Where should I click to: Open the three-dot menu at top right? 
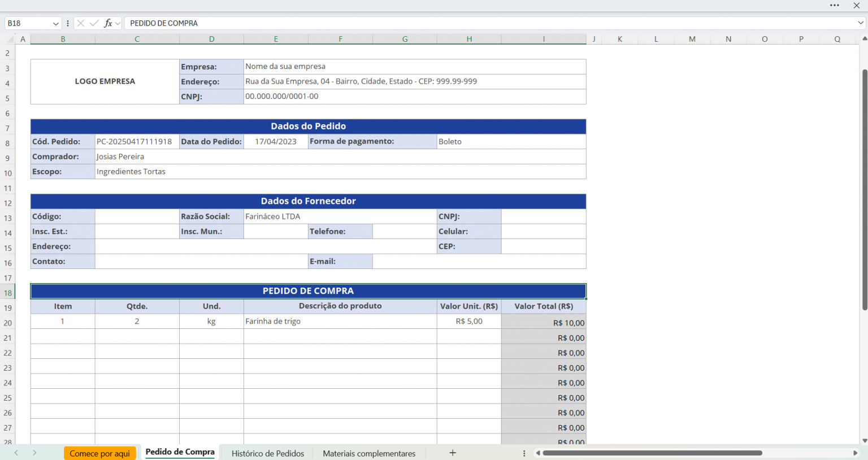click(835, 5)
